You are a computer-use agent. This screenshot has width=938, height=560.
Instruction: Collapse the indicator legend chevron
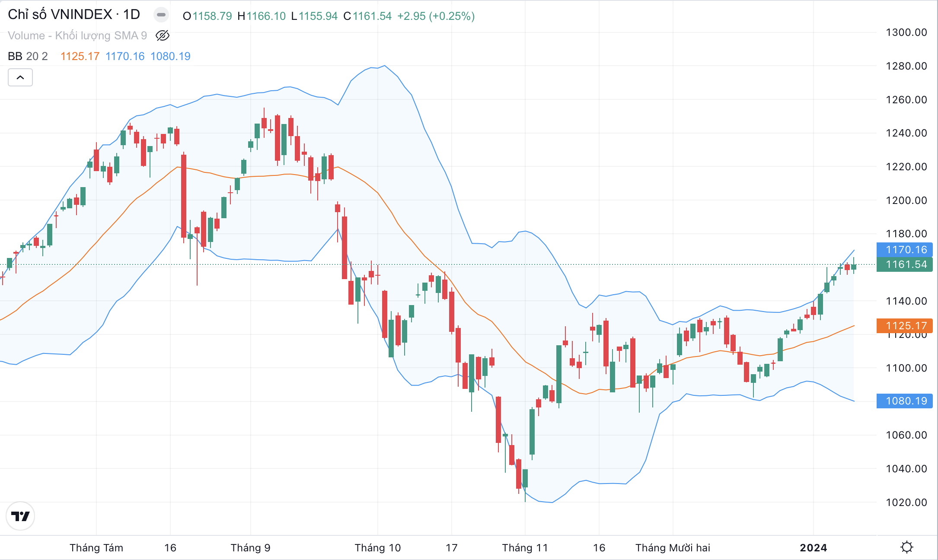tap(20, 78)
